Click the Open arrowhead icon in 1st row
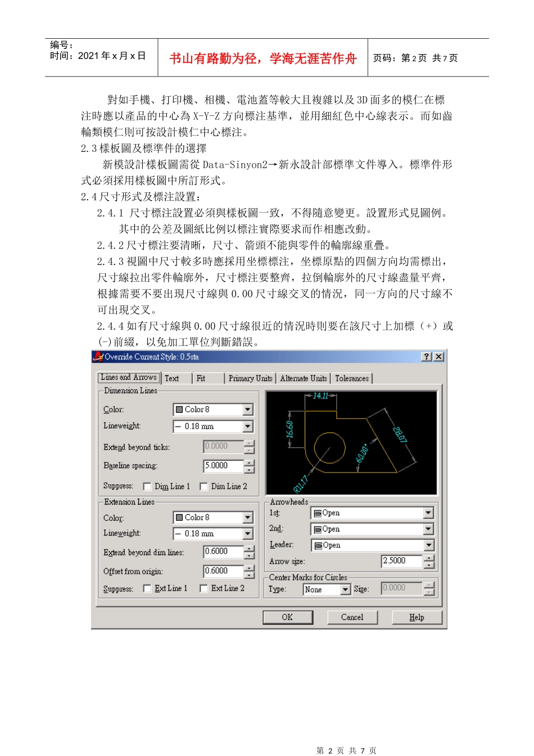 [318, 513]
